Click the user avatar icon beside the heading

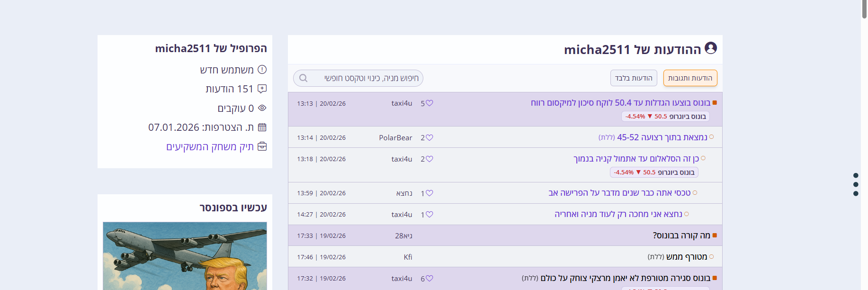point(710,48)
